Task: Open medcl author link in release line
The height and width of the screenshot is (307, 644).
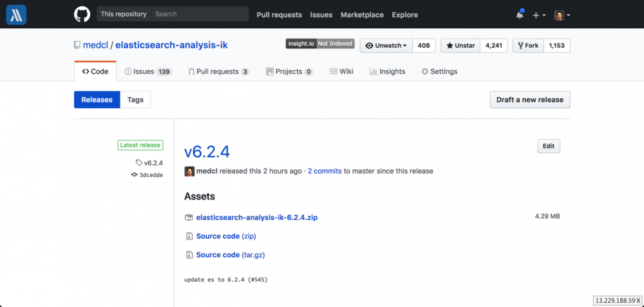Action: [x=207, y=171]
